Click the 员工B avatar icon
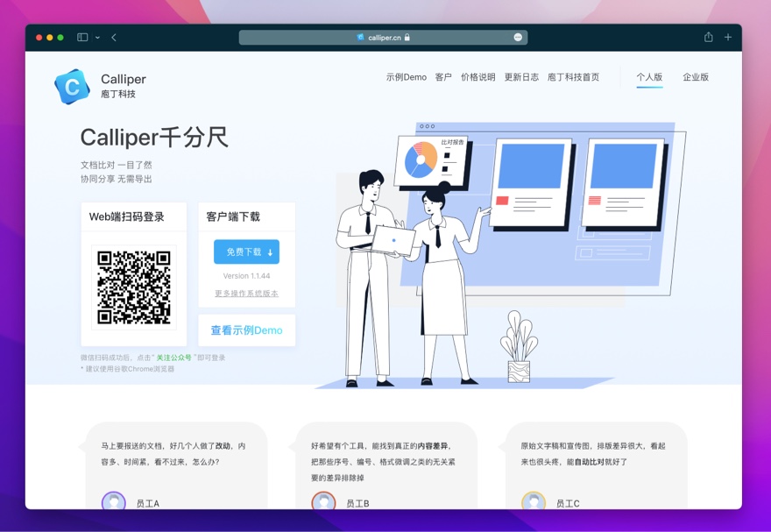The image size is (771, 532). [323, 500]
